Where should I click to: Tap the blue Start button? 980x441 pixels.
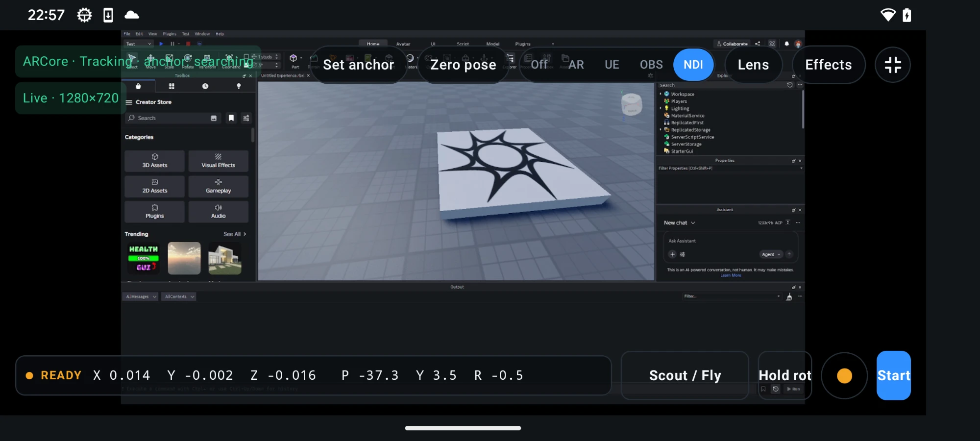894,375
